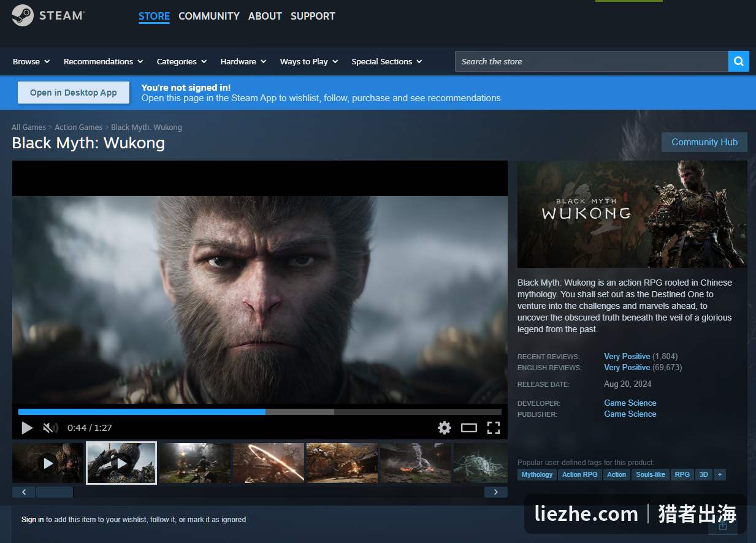
Task: Click Open in Desktop App button
Action: click(x=74, y=93)
